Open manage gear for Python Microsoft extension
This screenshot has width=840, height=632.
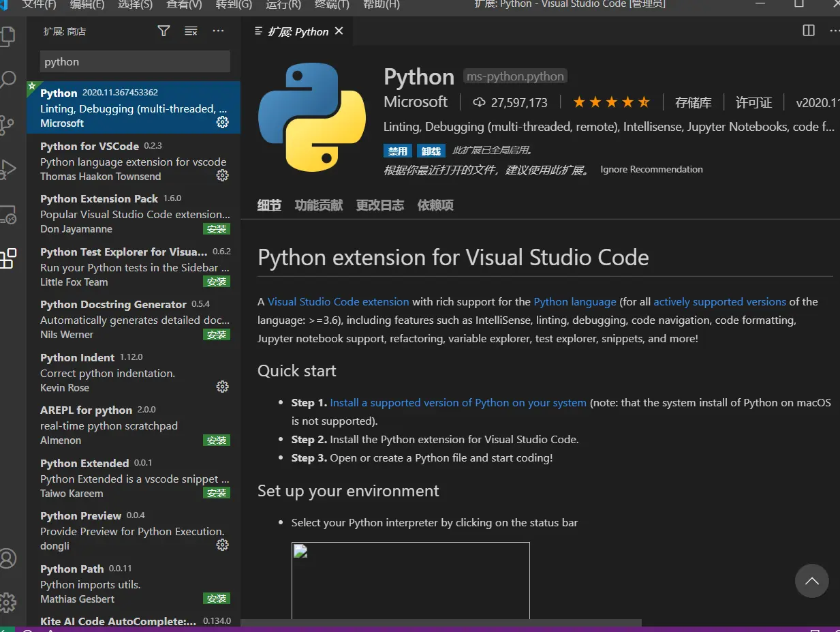(x=222, y=122)
